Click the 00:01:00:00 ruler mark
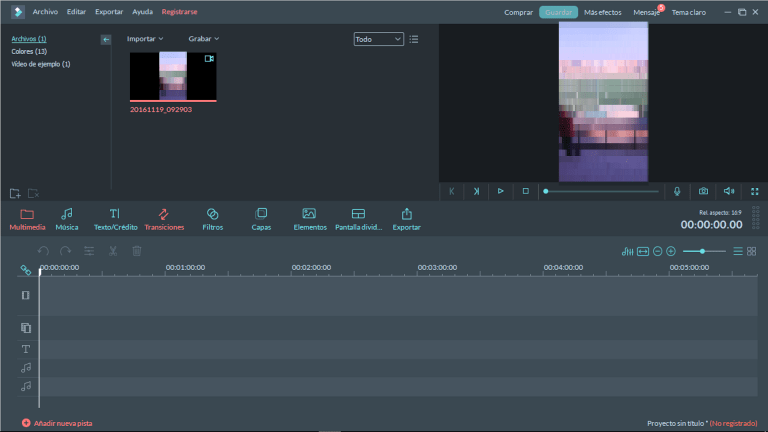Viewport: 768px width, 432px height. pyautogui.click(x=185, y=267)
